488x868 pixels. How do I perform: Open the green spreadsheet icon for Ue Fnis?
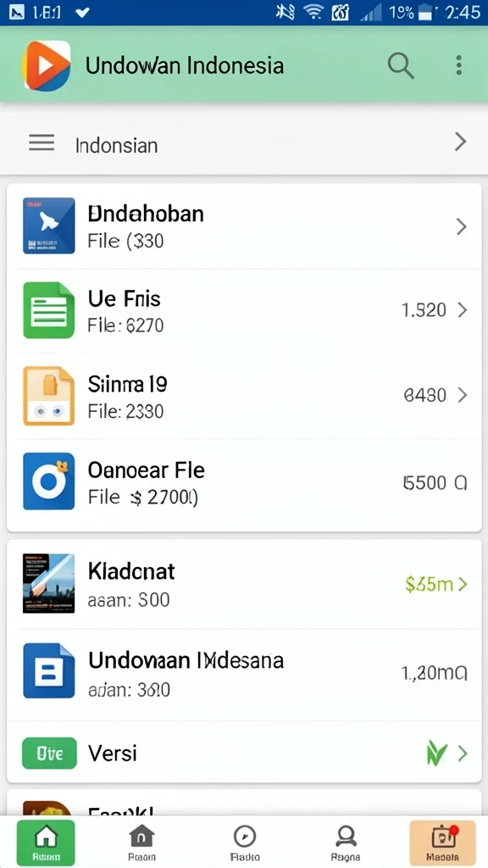click(x=48, y=310)
